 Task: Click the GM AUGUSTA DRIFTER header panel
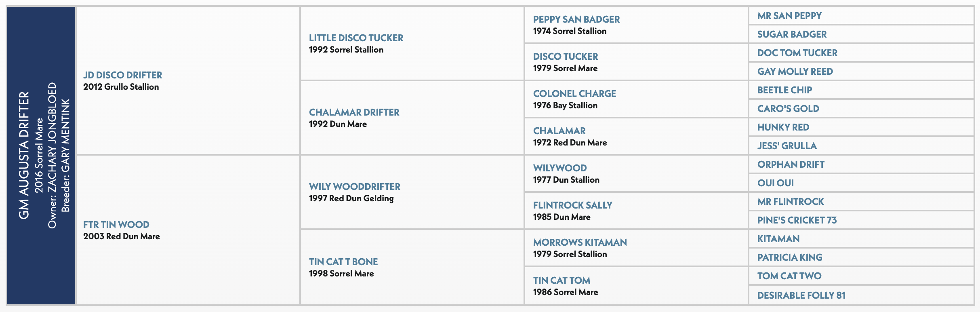tap(41, 156)
